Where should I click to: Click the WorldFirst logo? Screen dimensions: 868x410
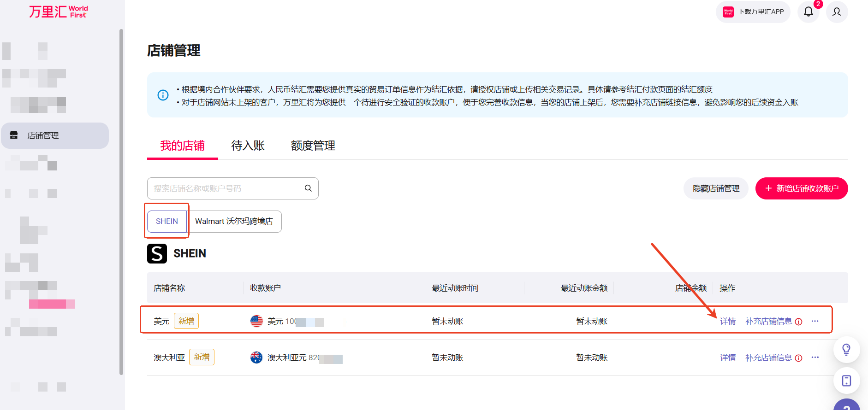click(x=58, y=12)
